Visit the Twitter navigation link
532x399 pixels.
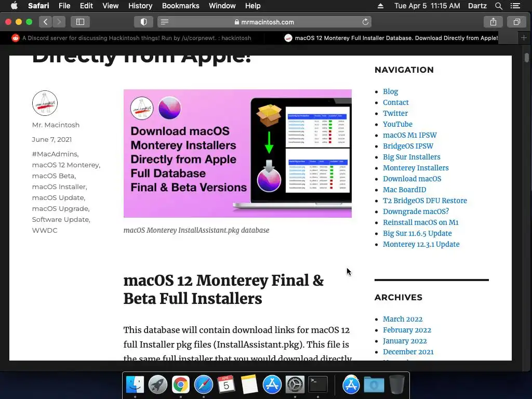395,113
